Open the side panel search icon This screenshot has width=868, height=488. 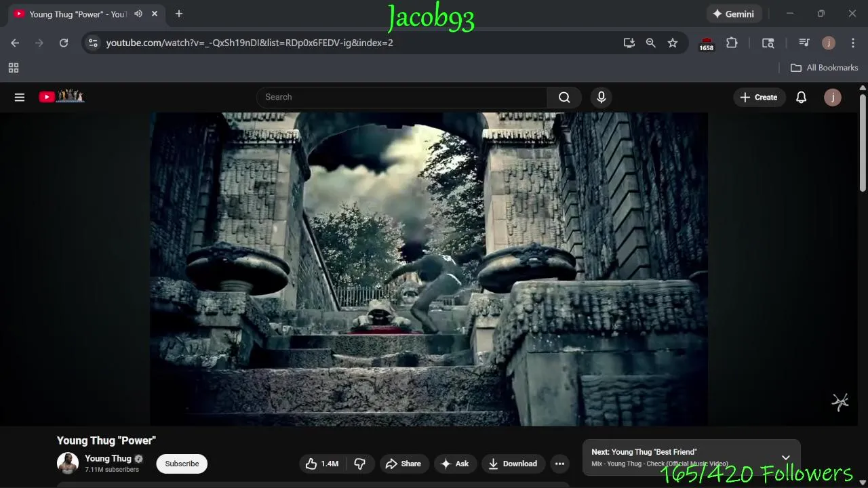point(768,43)
